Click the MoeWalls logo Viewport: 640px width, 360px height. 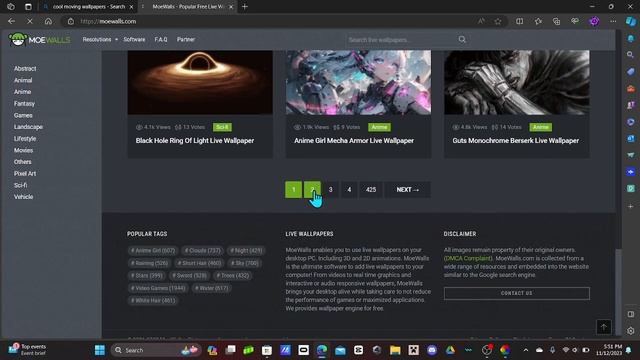click(x=40, y=40)
